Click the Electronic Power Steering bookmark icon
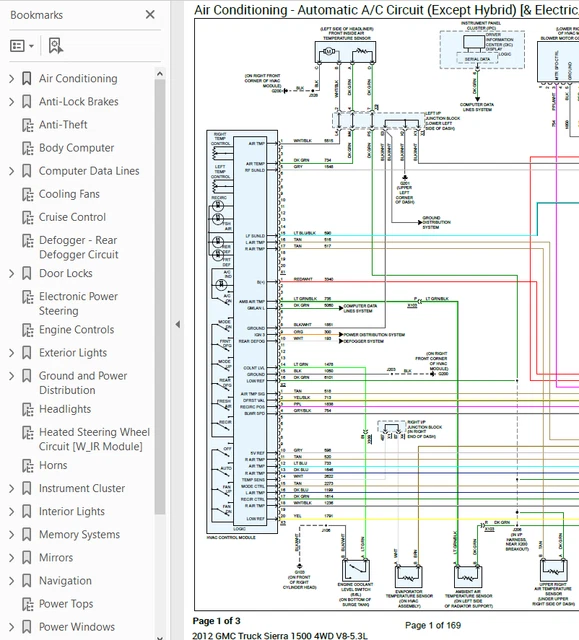Viewport: 579px width, 640px height. click(x=27, y=297)
